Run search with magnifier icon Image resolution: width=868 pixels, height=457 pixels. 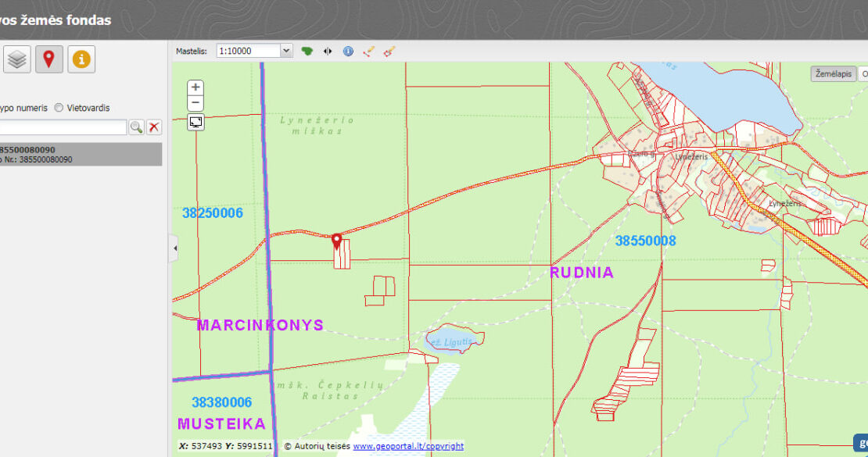coord(136,127)
